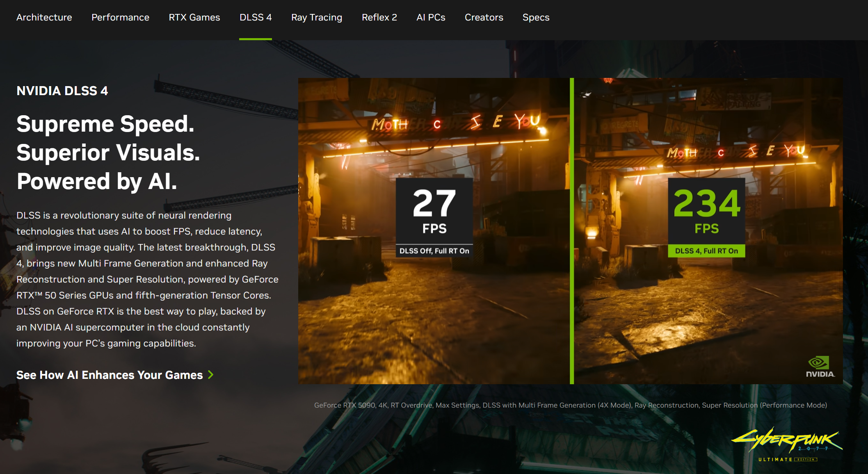Jump to the Specs tab
868x474 pixels.
tap(535, 17)
